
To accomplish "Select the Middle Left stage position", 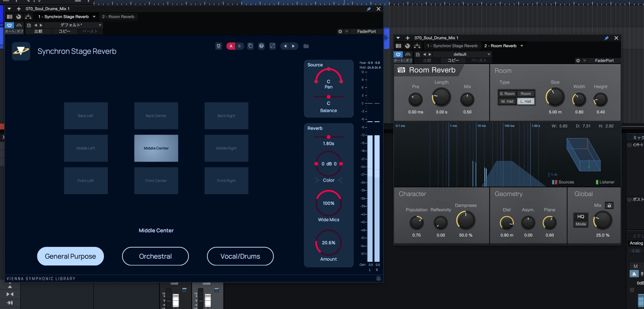I will point(86,148).
